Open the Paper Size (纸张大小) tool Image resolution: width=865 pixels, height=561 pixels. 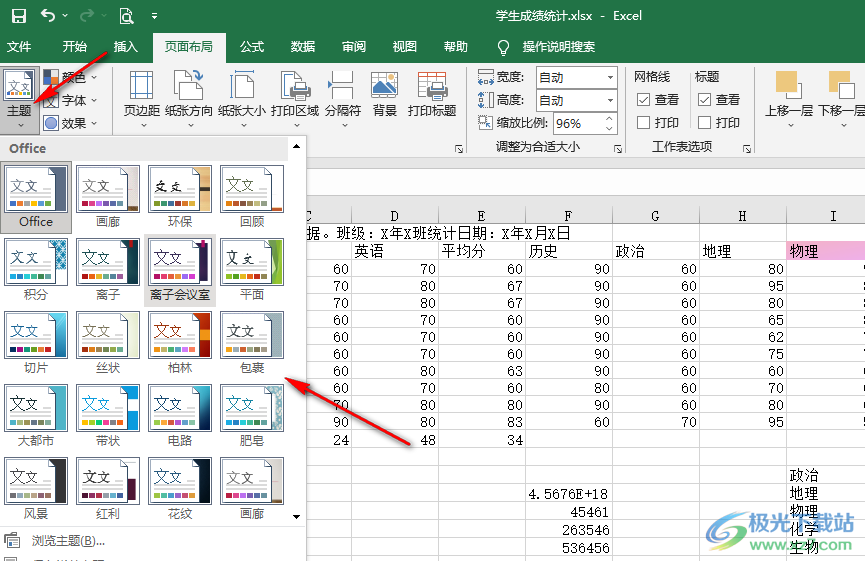point(242,96)
